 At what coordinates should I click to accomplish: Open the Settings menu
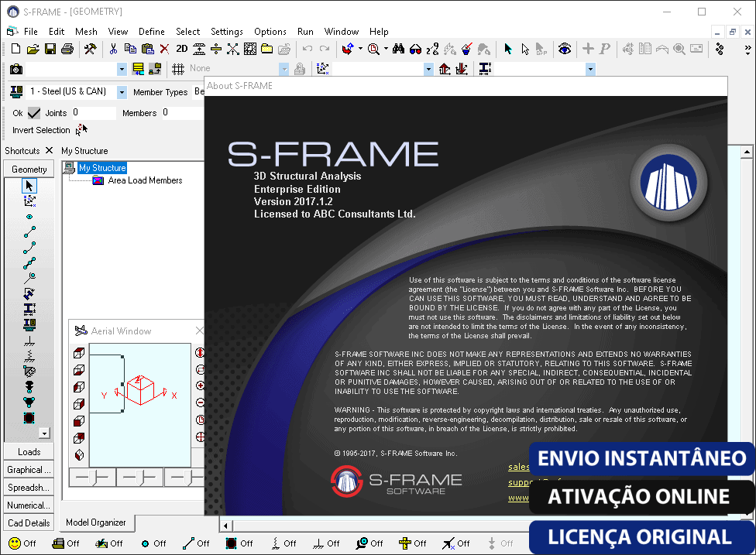[227, 32]
